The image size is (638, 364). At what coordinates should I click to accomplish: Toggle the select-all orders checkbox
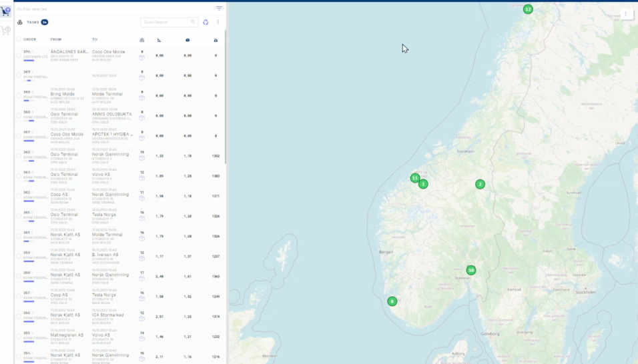click(19, 39)
